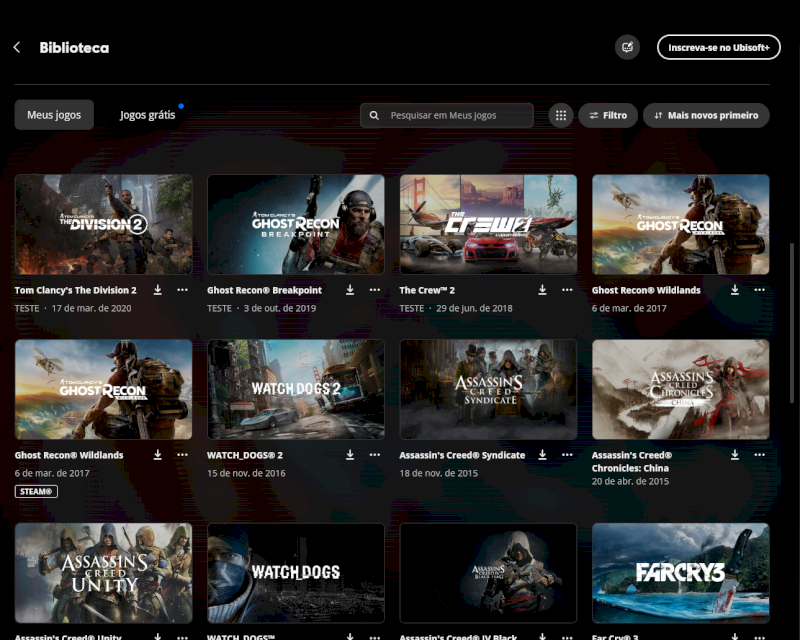800x640 pixels.
Task: Focus the Pesquisar em Meus jogos search field
Action: 446,115
